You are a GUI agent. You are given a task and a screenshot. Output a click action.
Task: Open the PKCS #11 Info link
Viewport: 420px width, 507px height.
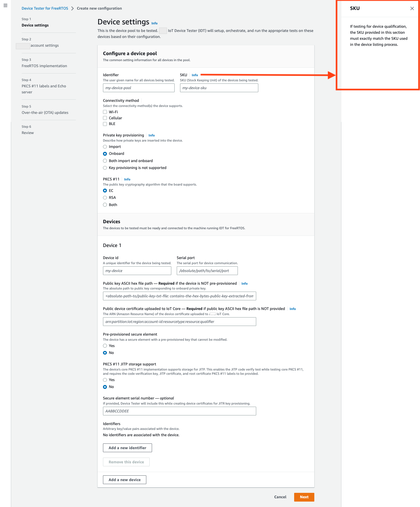click(x=127, y=180)
